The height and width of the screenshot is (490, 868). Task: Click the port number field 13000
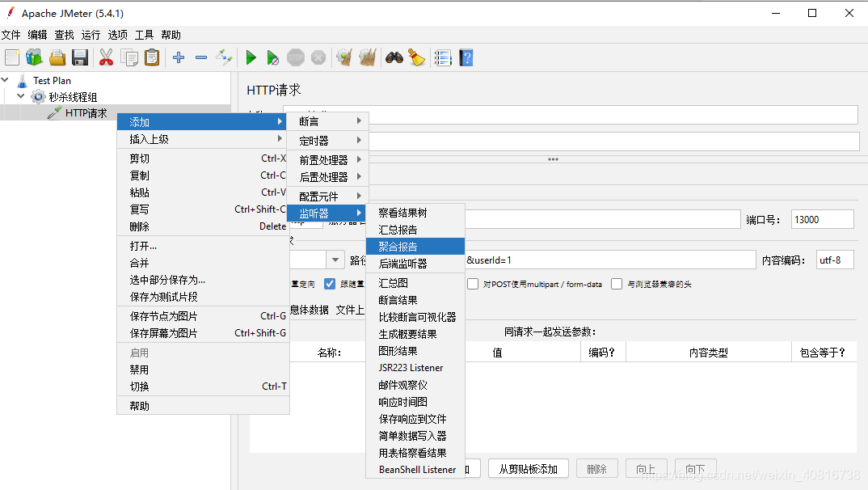pos(823,219)
